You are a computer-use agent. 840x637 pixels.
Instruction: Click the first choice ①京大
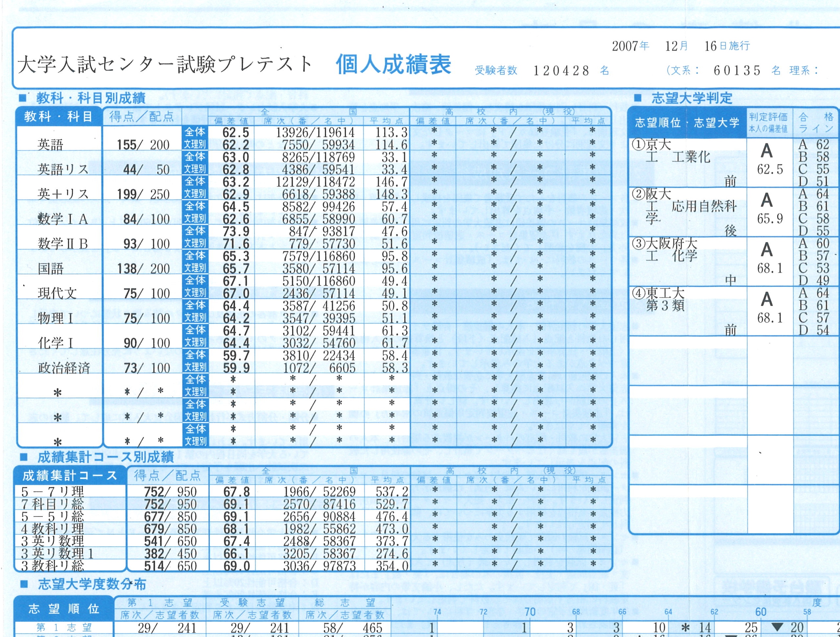tap(652, 144)
